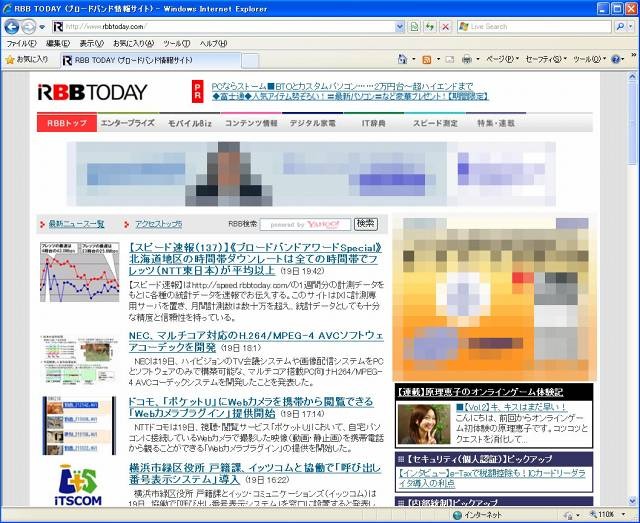
Task: Click the Home icon in command bar
Action: click(x=403, y=59)
